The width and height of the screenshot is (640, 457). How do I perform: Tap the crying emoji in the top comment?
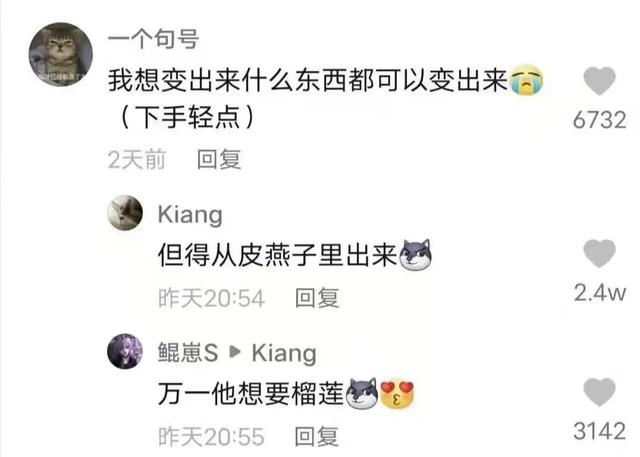[x=527, y=80]
